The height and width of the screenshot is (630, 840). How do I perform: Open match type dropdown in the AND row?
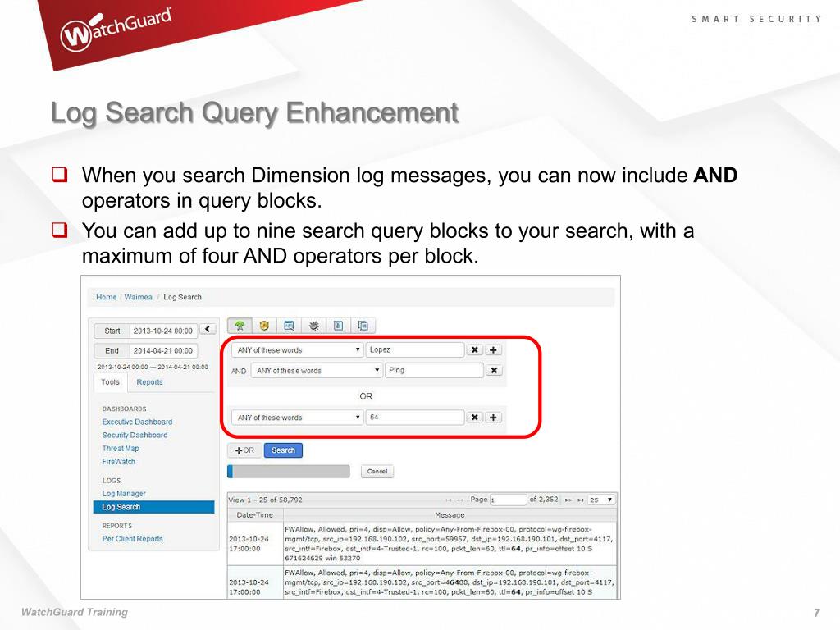click(x=317, y=370)
